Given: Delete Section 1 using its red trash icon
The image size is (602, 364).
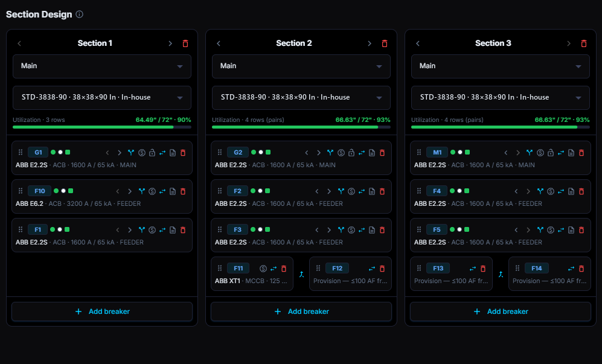Looking at the screenshot, I should click(185, 43).
